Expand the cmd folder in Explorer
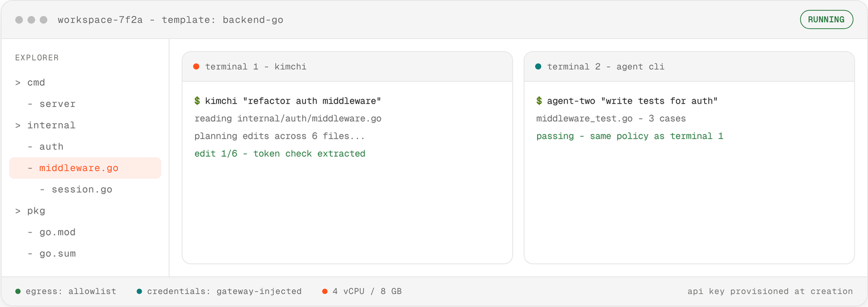The width and height of the screenshot is (868, 307). [x=30, y=82]
